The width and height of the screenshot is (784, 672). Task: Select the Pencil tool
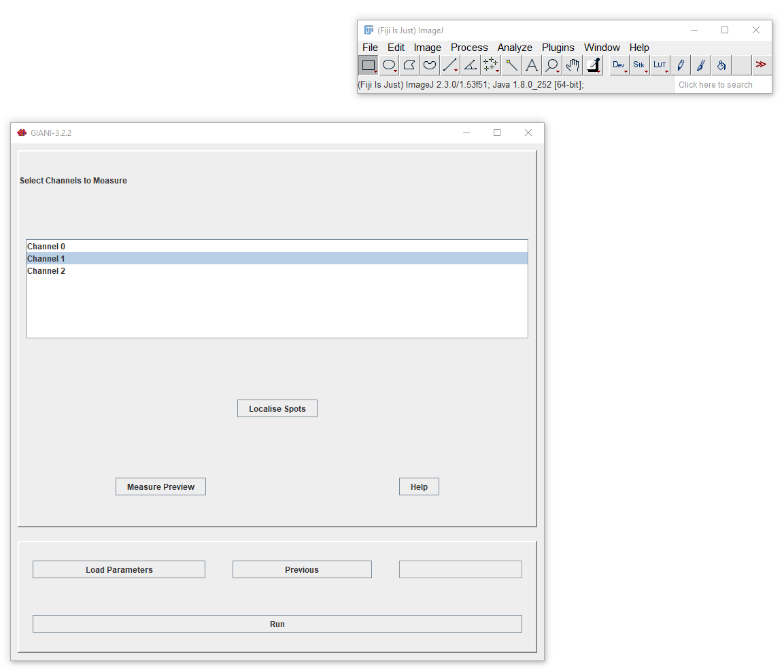coord(681,65)
